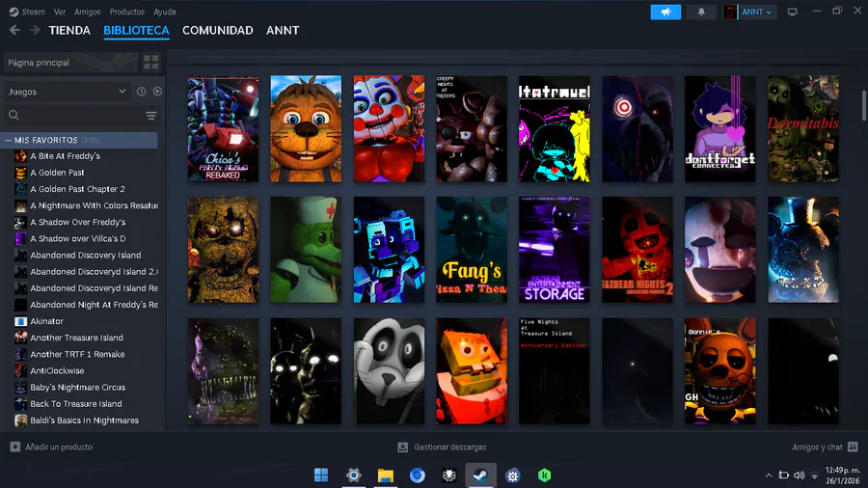
Task: Click the Página principal button
Action: coord(70,63)
